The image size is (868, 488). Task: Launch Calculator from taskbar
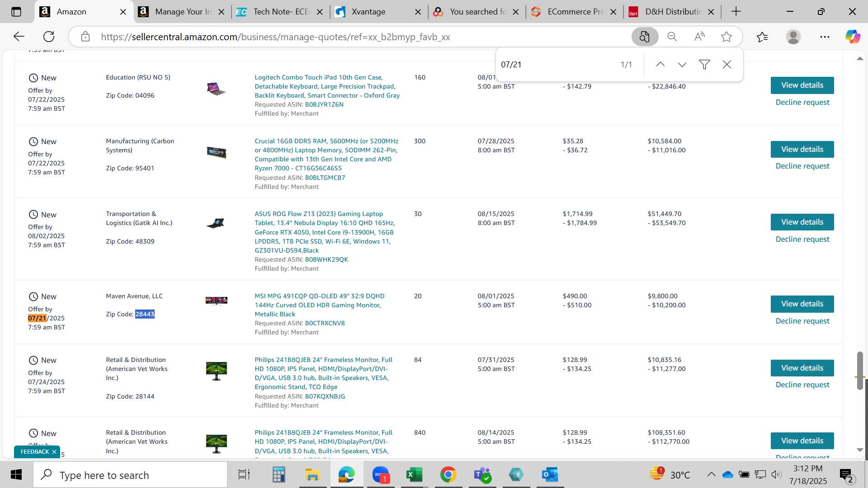(278, 475)
